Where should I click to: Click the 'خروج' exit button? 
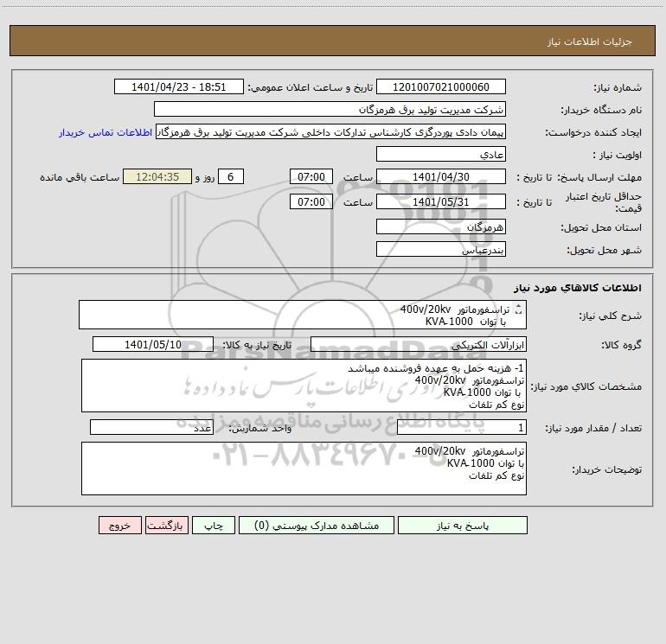pos(119,526)
